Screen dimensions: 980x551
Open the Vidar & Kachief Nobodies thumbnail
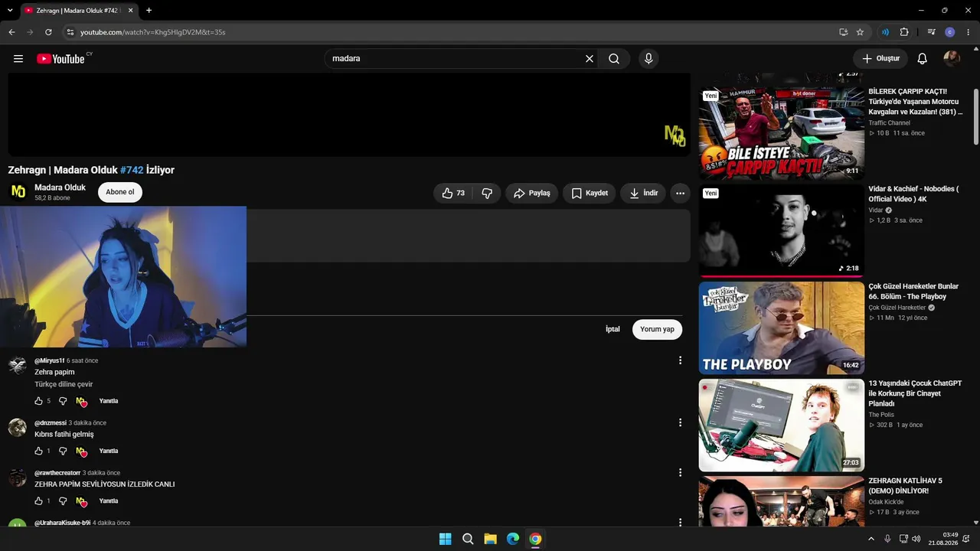(782, 230)
